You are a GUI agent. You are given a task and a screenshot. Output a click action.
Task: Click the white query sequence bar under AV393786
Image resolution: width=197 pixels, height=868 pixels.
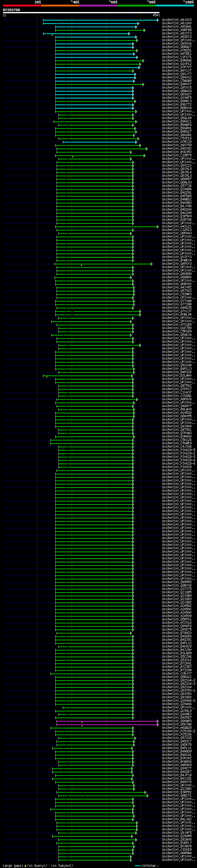[81, 12]
